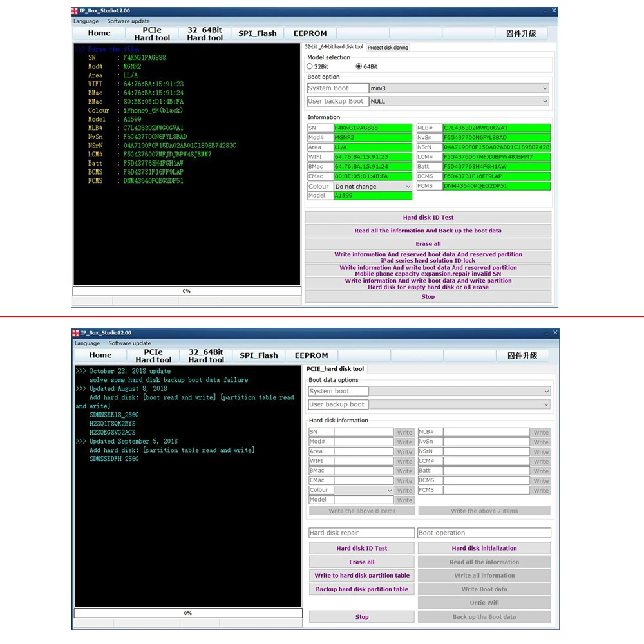Screen dimensions: 644x644
Task: Click the empty MLB# field in bottom window
Action: [486, 431]
